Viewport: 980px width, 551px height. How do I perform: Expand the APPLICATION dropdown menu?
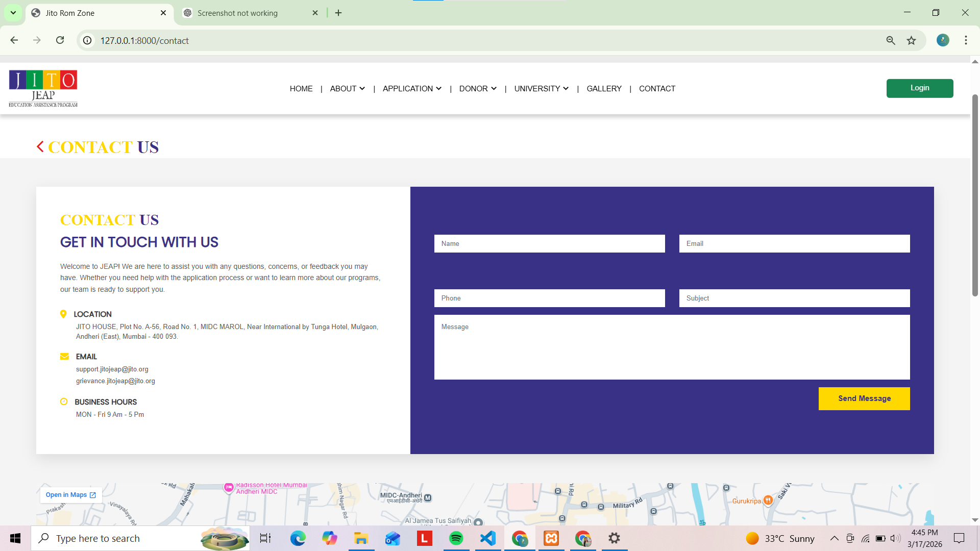(x=412, y=89)
